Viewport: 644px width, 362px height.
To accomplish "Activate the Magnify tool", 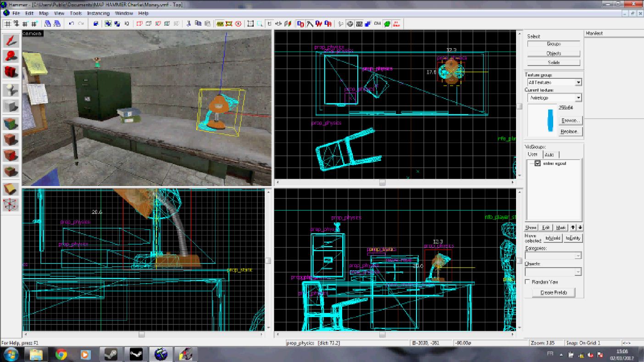I will (11, 56).
